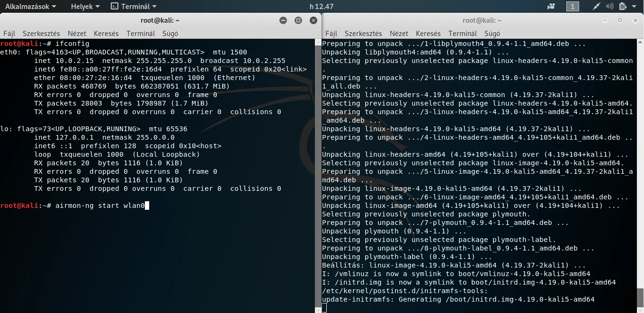Click the 'TX packets 28003' line
The height and width of the screenshot is (313, 644).
[121, 103]
